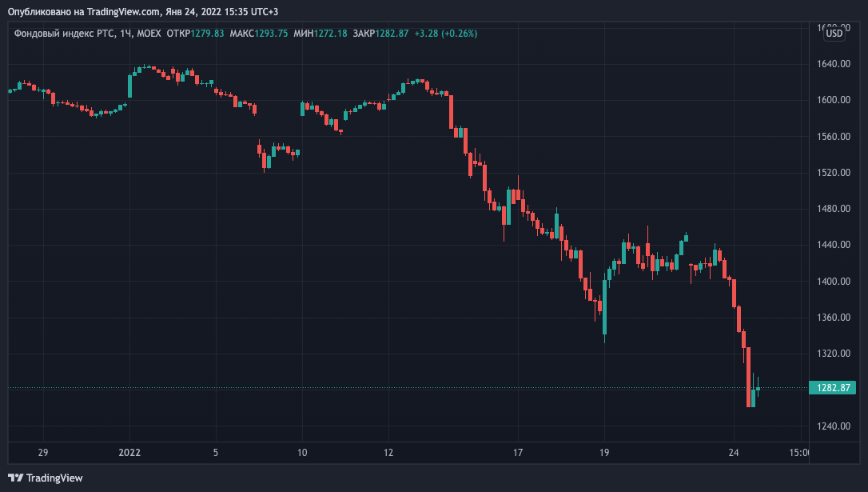Click the 1640.00 label on price axis
The height and width of the screenshot is (492, 868).
click(832, 64)
